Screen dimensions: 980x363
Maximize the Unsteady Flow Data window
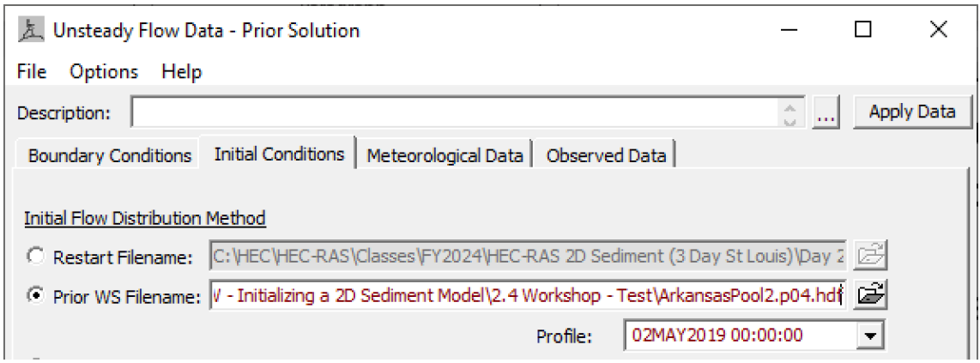(x=863, y=29)
